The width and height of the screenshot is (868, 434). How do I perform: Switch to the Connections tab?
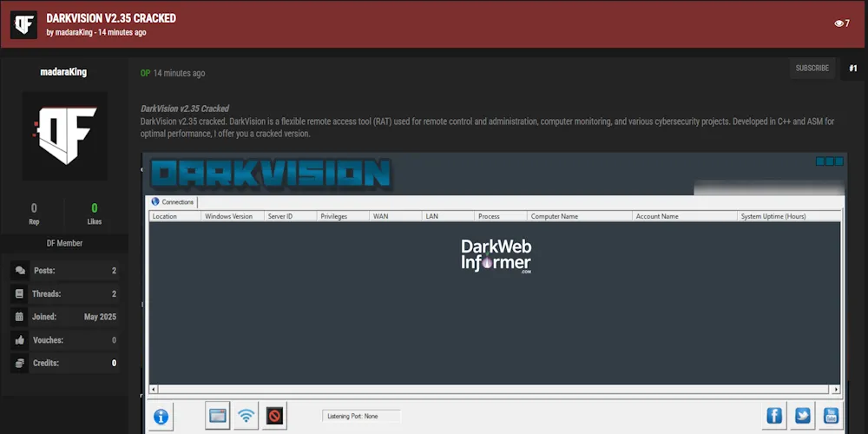coord(174,202)
